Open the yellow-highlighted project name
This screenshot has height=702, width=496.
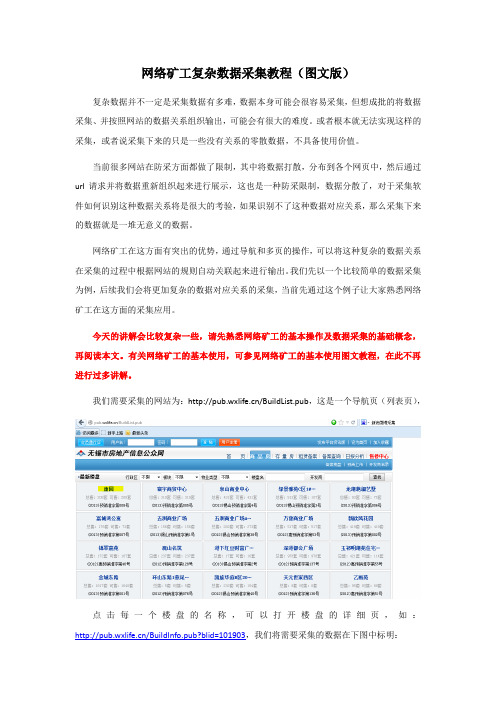coord(108,489)
